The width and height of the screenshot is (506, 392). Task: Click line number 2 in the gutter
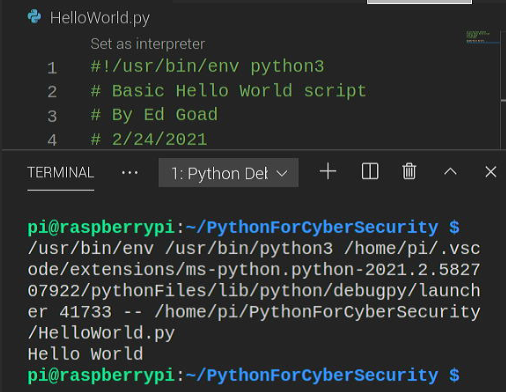[x=52, y=92]
